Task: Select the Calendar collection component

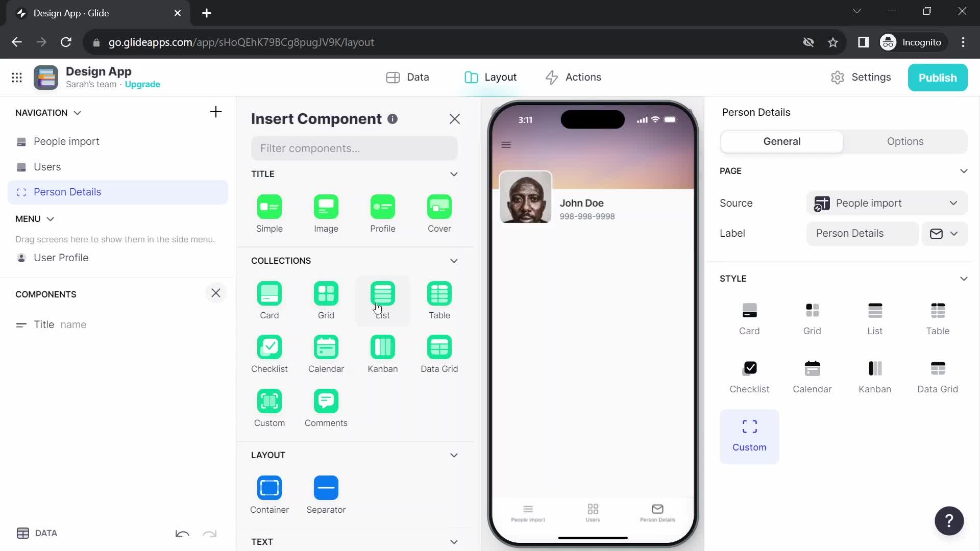Action: [327, 354]
